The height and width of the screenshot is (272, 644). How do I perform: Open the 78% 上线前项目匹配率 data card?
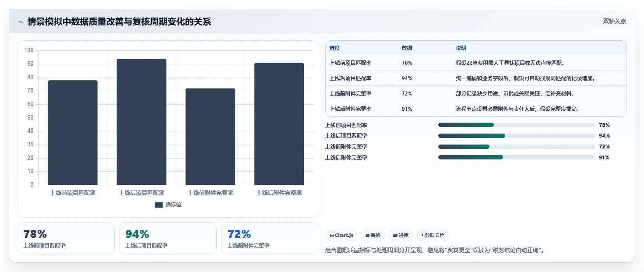click(x=66, y=238)
